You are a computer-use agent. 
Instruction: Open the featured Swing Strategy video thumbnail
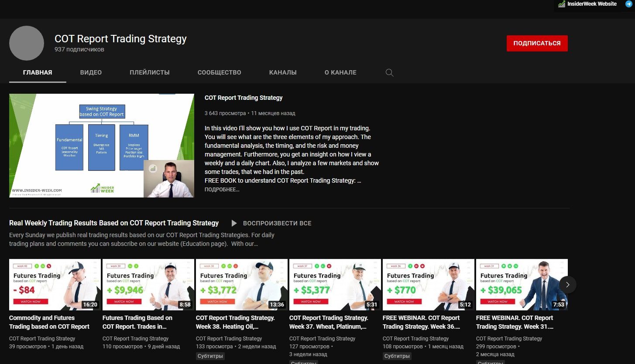(102, 145)
